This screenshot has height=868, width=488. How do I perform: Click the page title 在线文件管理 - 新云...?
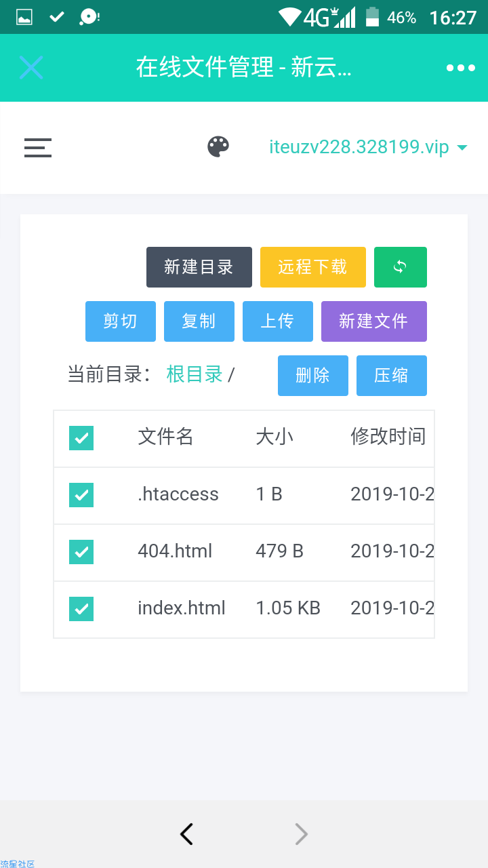tap(244, 68)
